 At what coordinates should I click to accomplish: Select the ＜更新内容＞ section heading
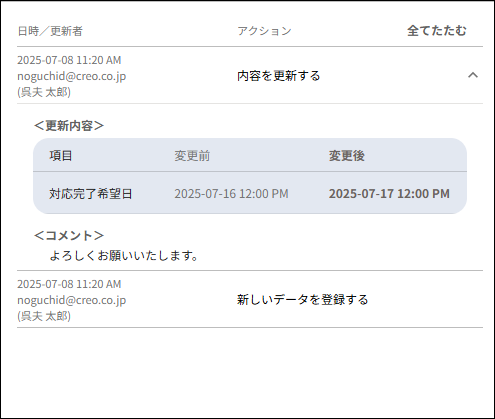69,126
